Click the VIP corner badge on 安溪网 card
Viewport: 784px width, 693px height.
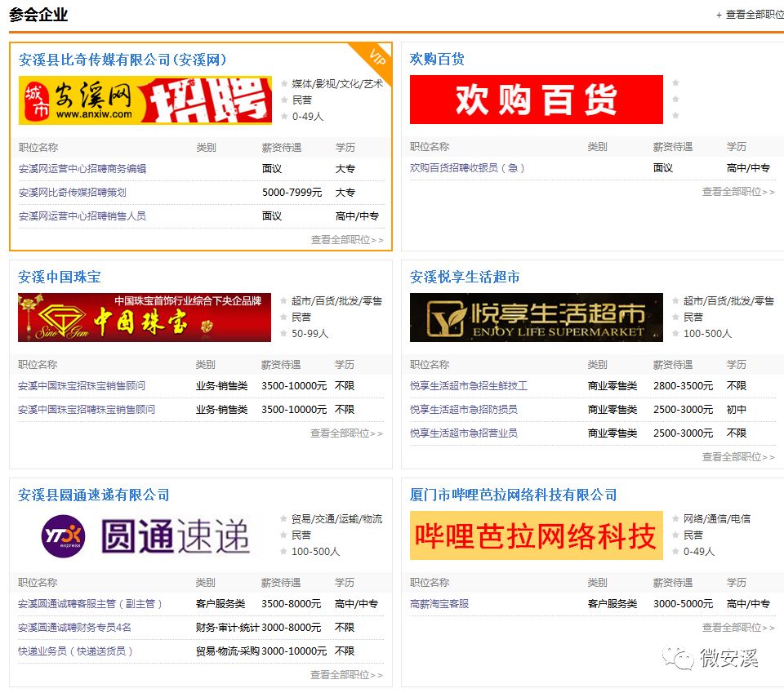click(x=376, y=58)
